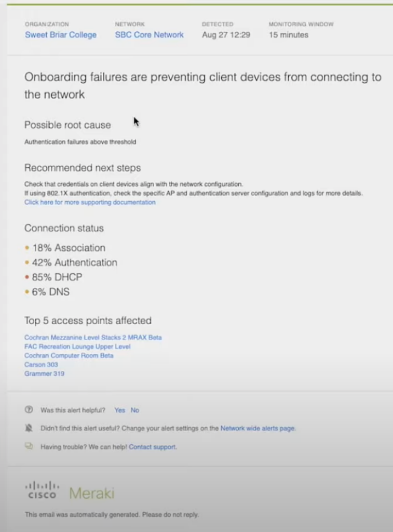This screenshot has height=532, width=393.
Task: Select Cochran Computer Room Beta access point
Action: point(69,355)
